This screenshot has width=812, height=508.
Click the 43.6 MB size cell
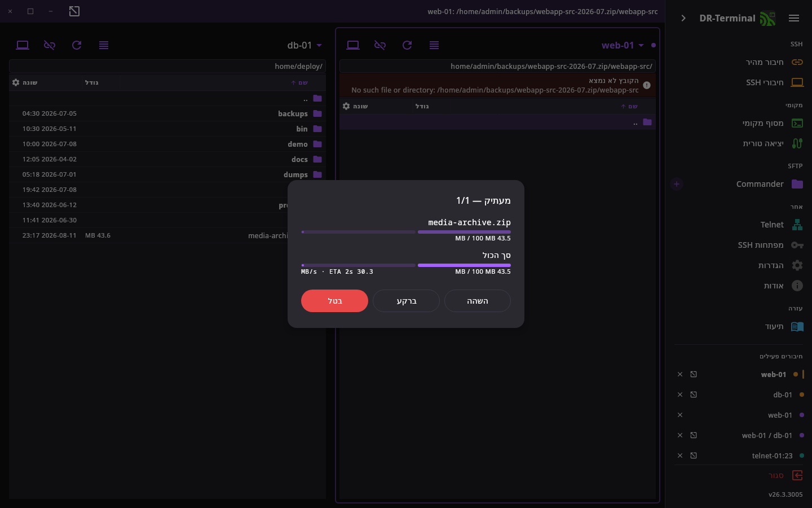(98, 235)
